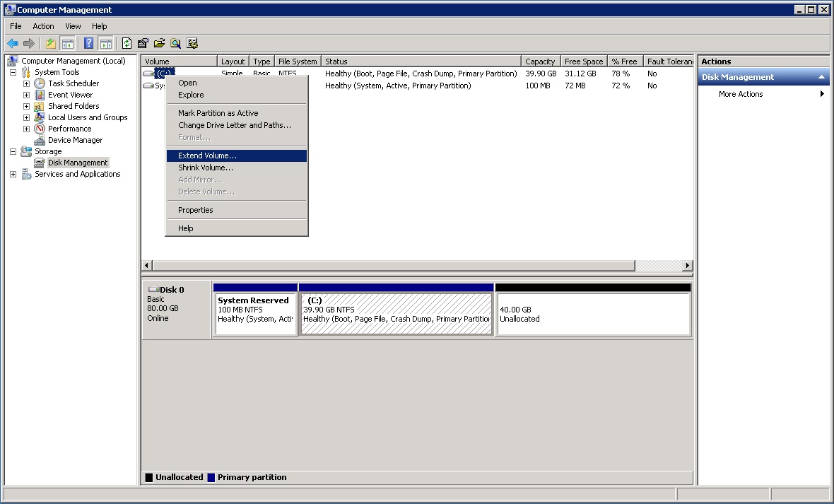Expand the Task Scheduler tree node
This screenshot has height=504, width=834.
point(26,83)
